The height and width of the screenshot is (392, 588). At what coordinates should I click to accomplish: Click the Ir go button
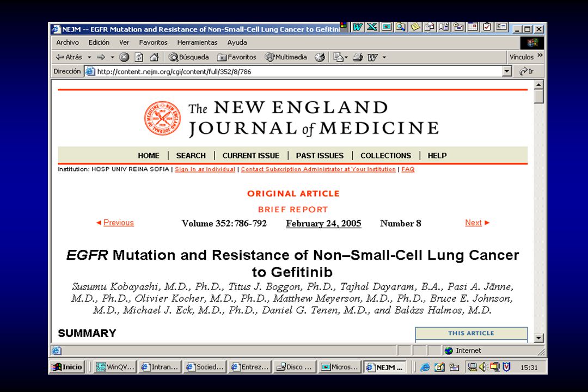[526, 71]
